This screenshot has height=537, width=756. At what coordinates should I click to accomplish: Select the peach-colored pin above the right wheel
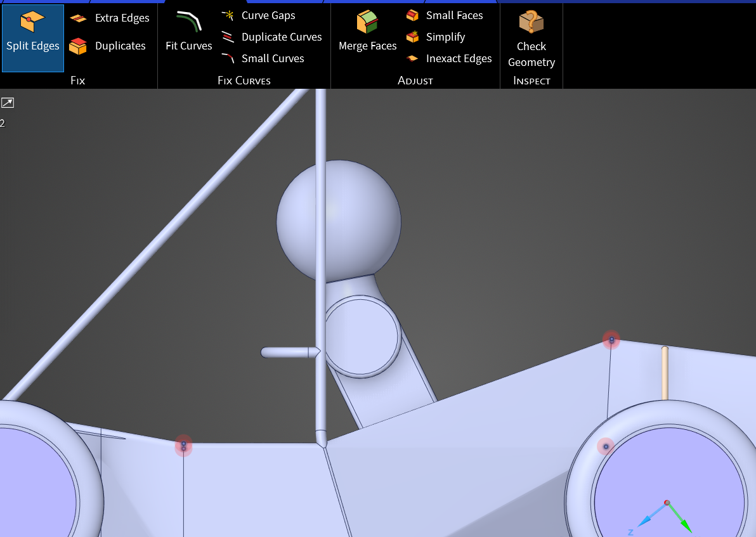click(665, 373)
